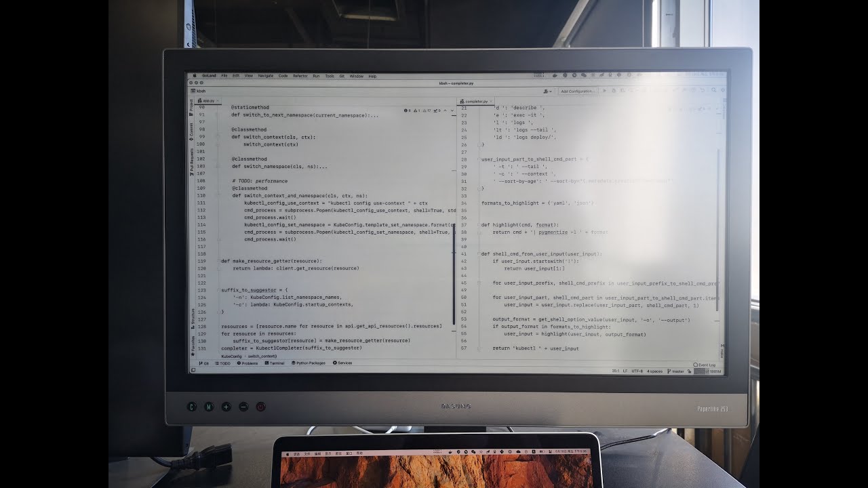The width and height of the screenshot is (868, 488).
Task: Expand folded switch_to_next_namespace method at line 91
Action: tap(218, 115)
